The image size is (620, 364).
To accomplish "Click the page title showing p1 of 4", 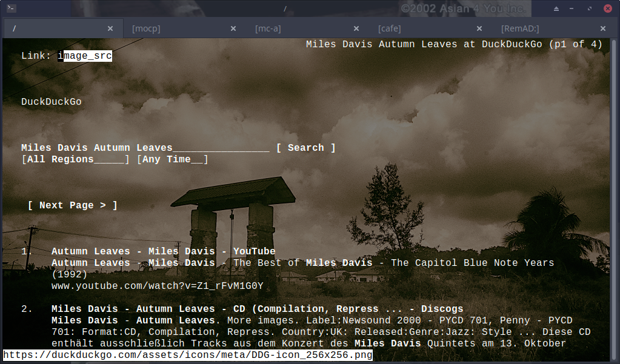I will pyautogui.click(x=454, y=44).
